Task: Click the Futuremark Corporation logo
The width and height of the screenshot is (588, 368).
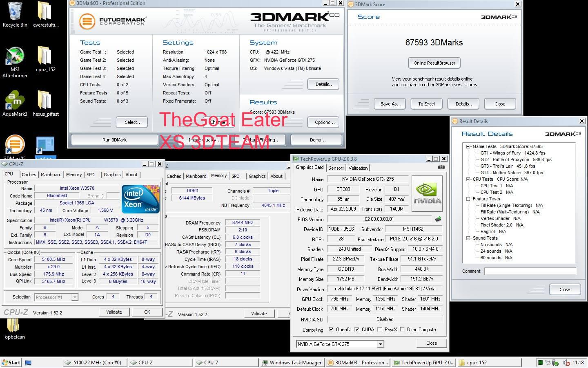Action: click(112, 21)
